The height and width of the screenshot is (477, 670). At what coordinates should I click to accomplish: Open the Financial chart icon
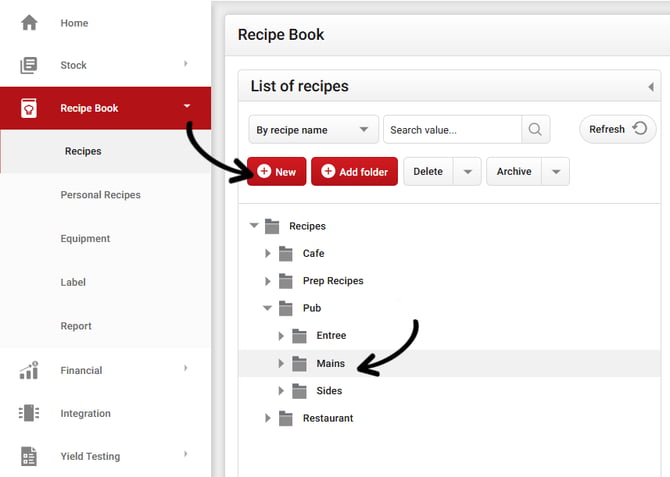coord(29,370)
